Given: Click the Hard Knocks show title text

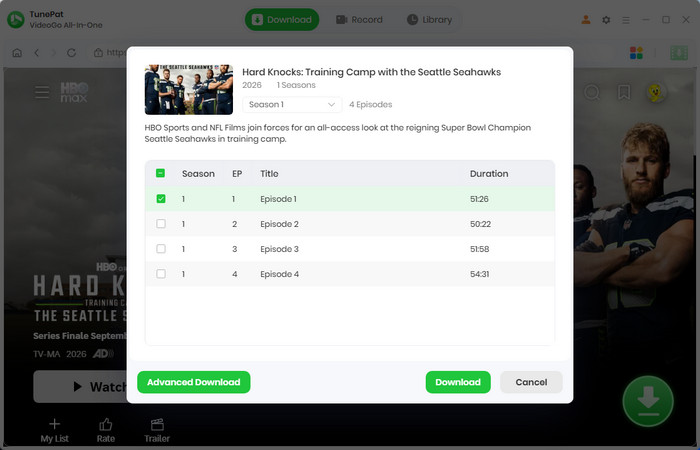Looking at the screenshot, I should (x=371, y=72).
